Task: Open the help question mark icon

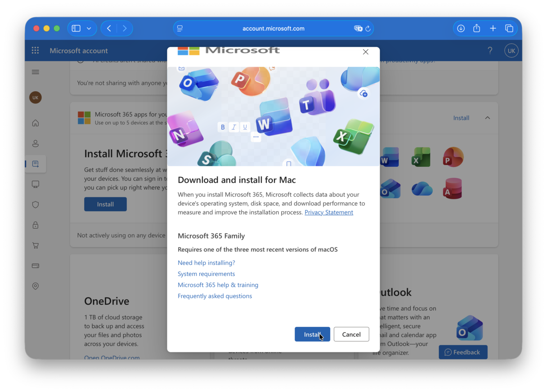Action: point(490,50)
